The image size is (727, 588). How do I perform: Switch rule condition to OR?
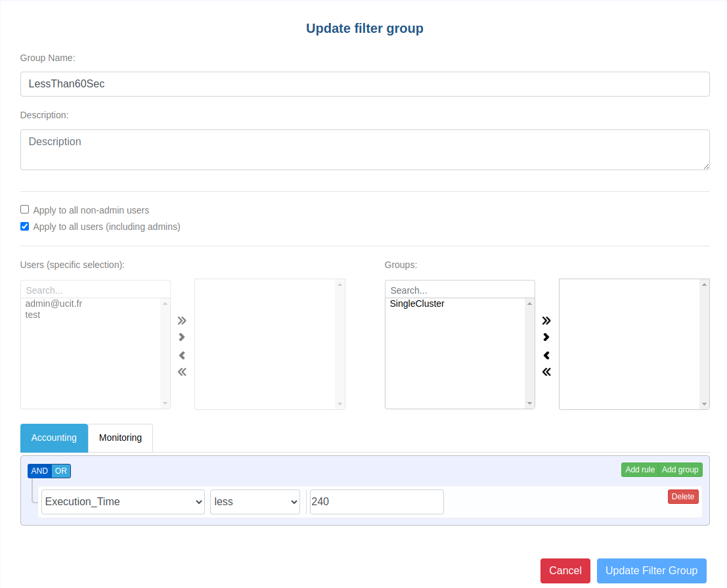61,471
